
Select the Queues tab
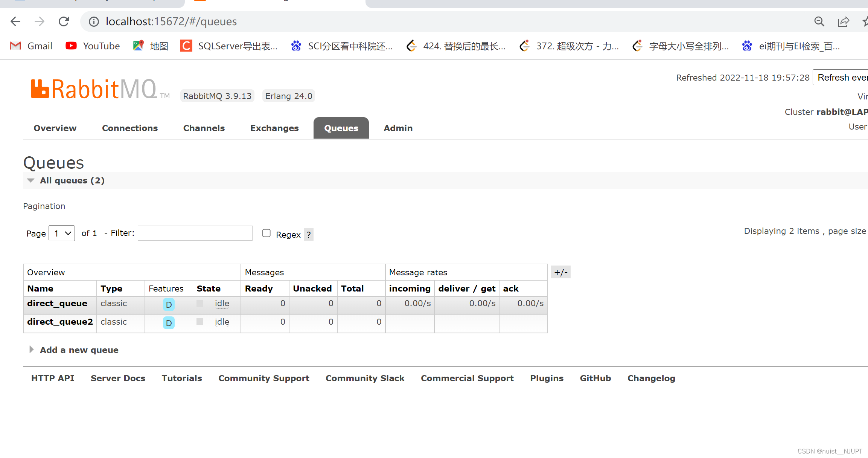341,128
